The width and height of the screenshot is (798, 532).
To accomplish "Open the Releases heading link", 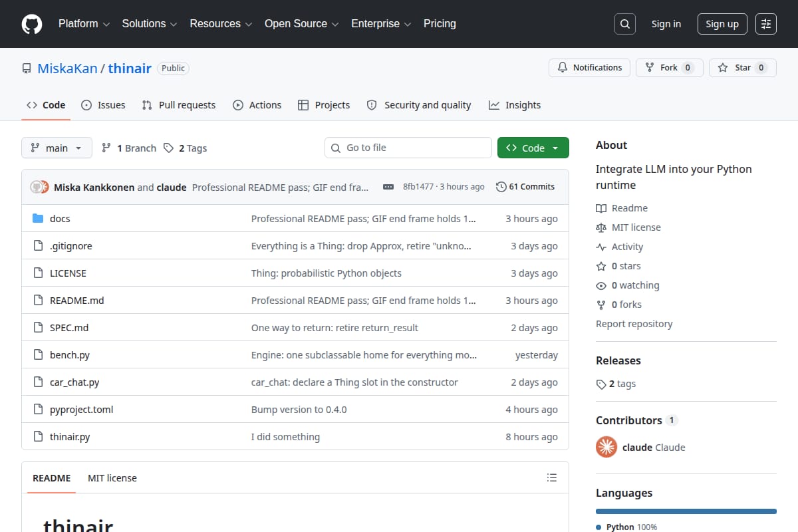I will [618, 360].
